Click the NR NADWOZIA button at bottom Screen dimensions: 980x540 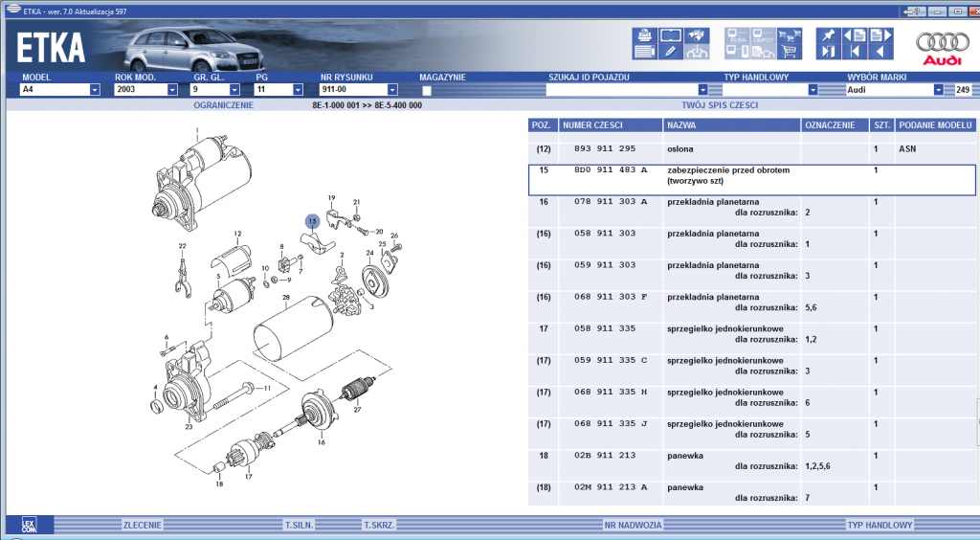(x=633, y=525)
